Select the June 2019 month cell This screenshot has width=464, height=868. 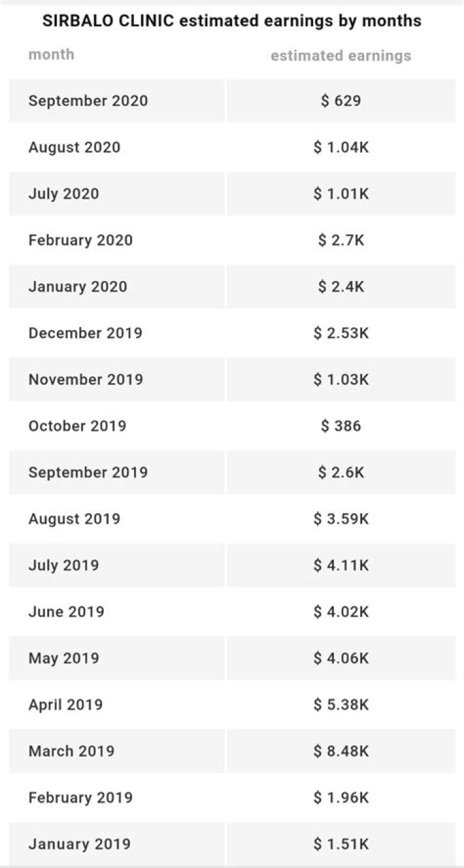66,611
